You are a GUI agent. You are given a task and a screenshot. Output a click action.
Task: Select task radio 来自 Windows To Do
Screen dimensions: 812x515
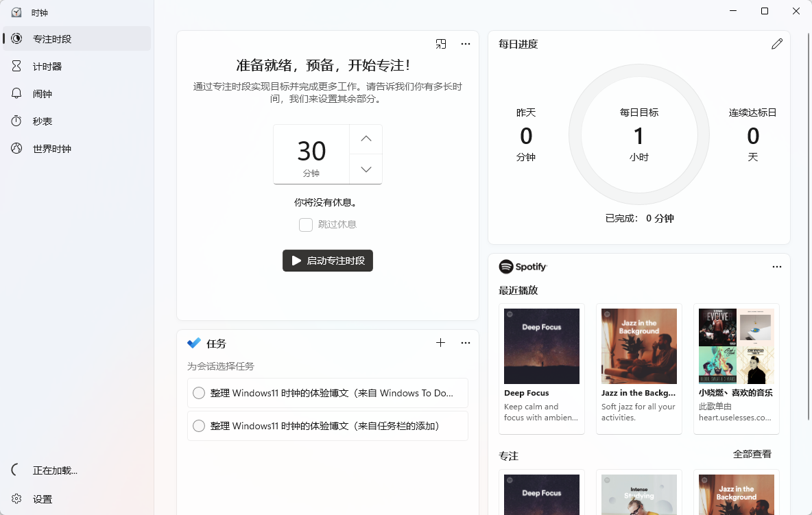(x=199, y=393)
